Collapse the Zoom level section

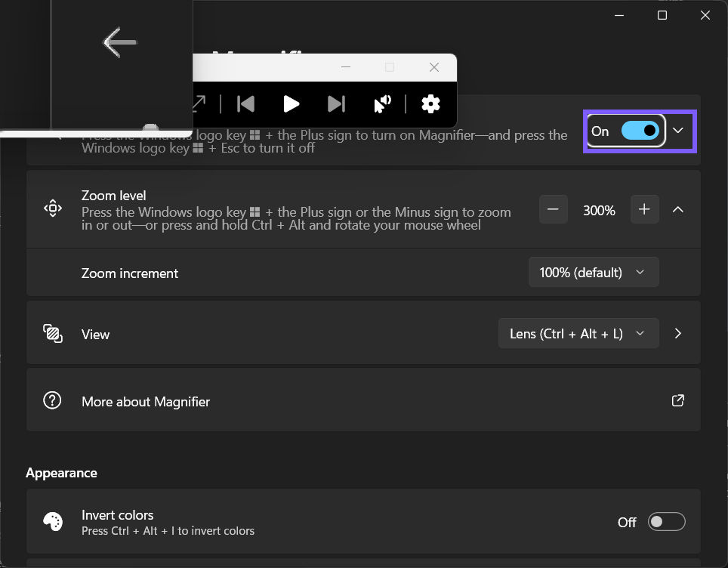click(x=678, y=209)
